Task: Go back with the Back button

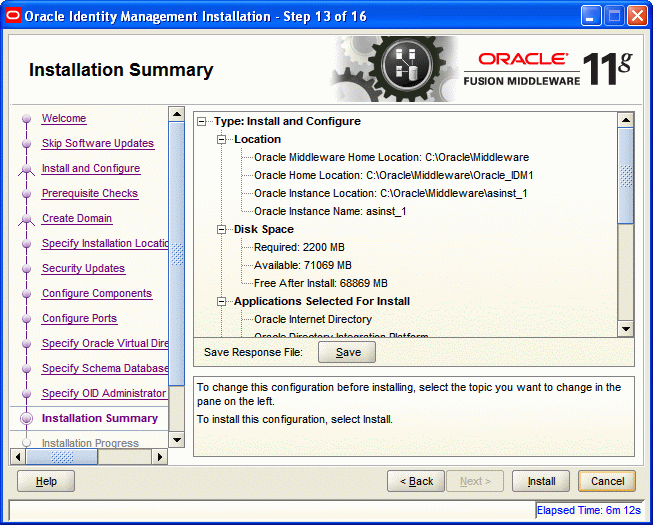Action: pos(416,481)
